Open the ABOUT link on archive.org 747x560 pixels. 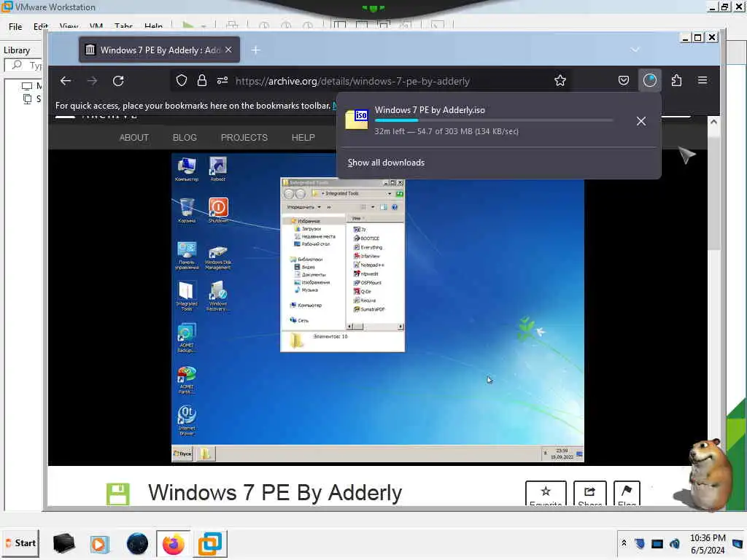(x=134, y=138)
